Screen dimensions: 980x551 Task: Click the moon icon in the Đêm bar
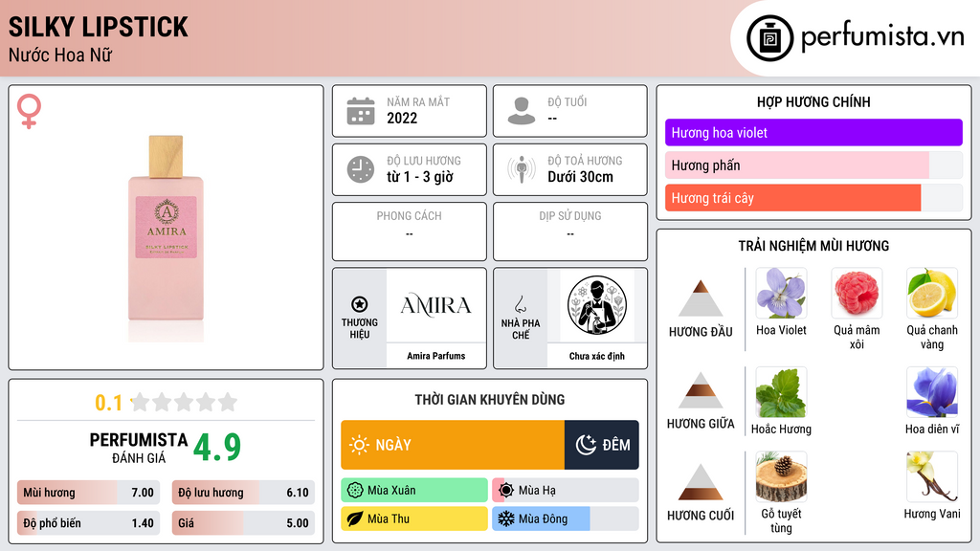click(586, 445)
